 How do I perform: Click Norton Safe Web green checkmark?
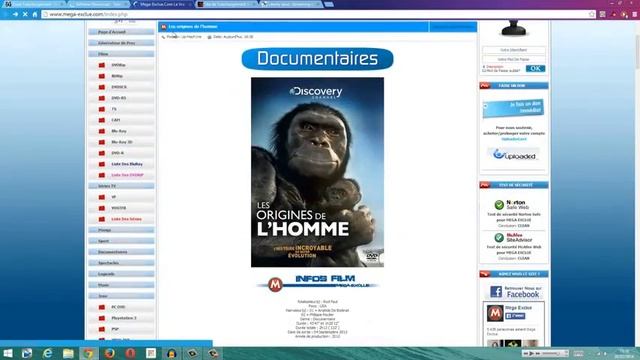click(x=499, y=205)
